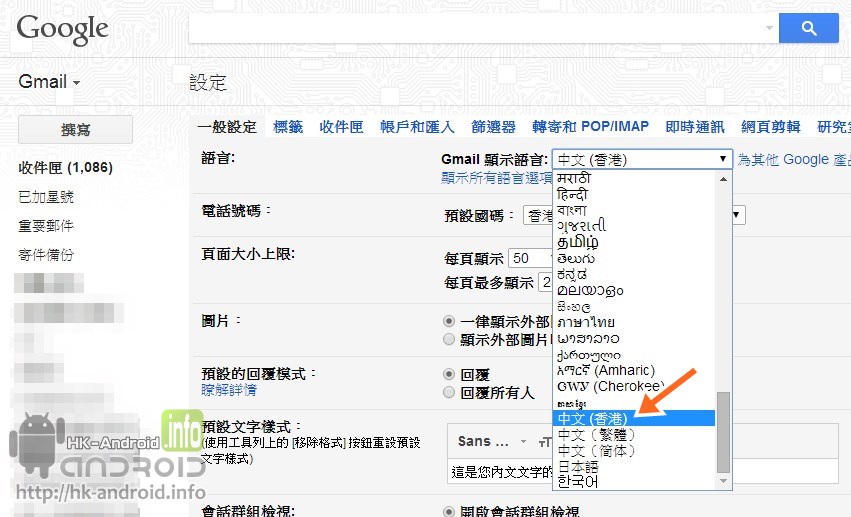Collapse the Gmail 顯示語言 dropdown
The height and width of the screenshot is (517, 851).
642,159
